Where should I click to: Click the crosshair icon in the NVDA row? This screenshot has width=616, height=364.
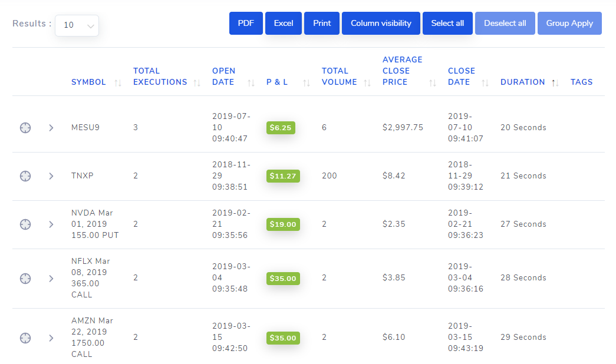25,224
